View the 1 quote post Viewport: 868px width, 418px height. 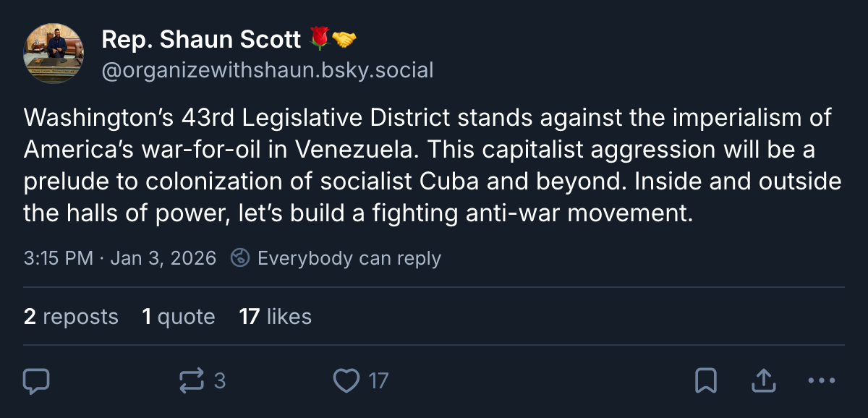click(x=179, y=317)
